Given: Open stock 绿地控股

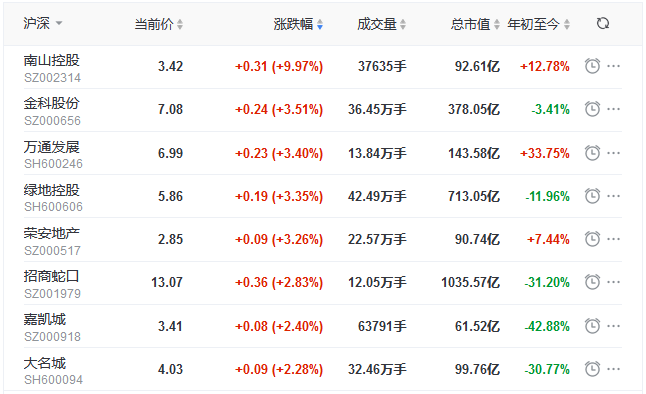Looking at the screenshot, I should (51, 190).
